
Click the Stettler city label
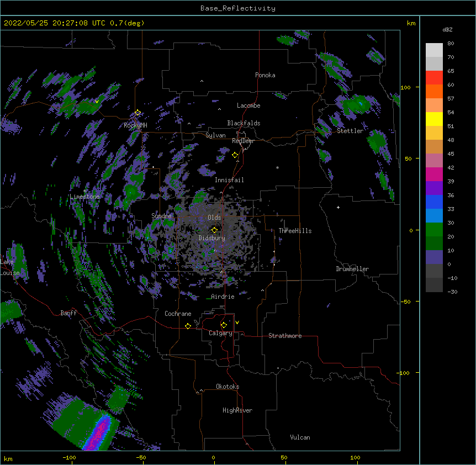point(350,131)
